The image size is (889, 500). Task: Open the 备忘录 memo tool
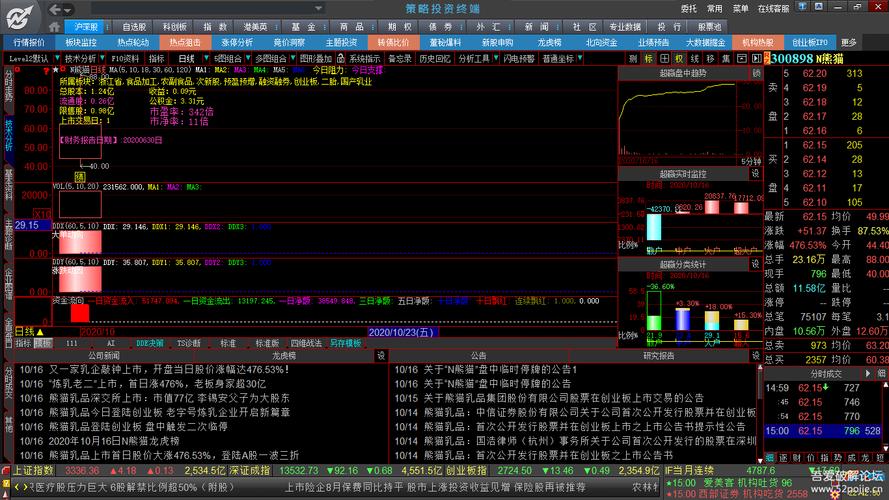pyautogui.click(x=400, y=59)
